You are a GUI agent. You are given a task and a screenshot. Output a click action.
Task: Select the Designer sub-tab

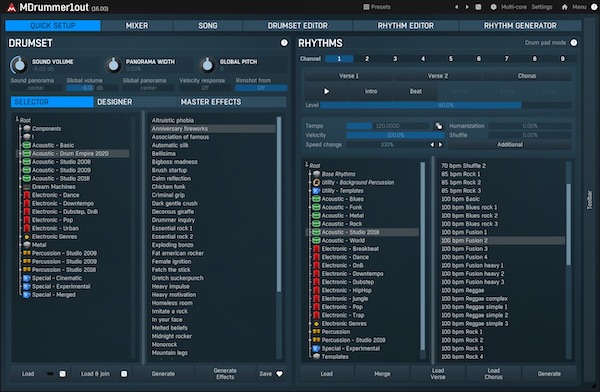click(135, 102)
